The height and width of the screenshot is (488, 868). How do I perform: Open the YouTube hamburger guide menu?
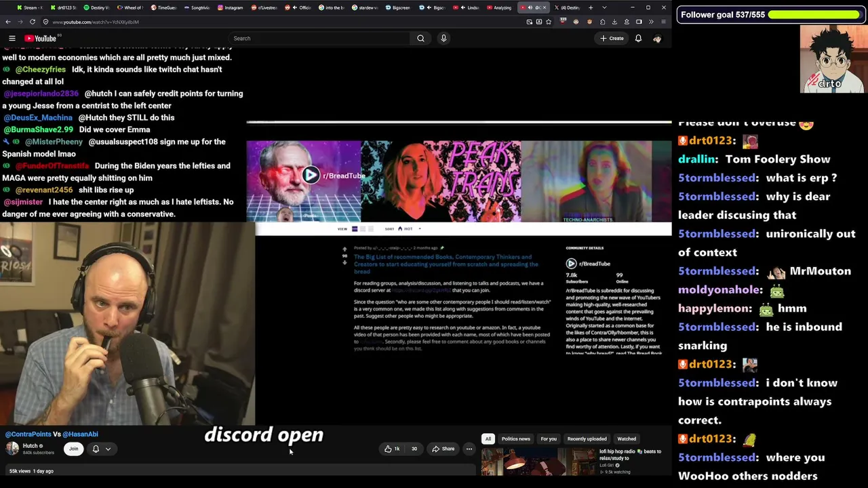click(x=12, y=39)
